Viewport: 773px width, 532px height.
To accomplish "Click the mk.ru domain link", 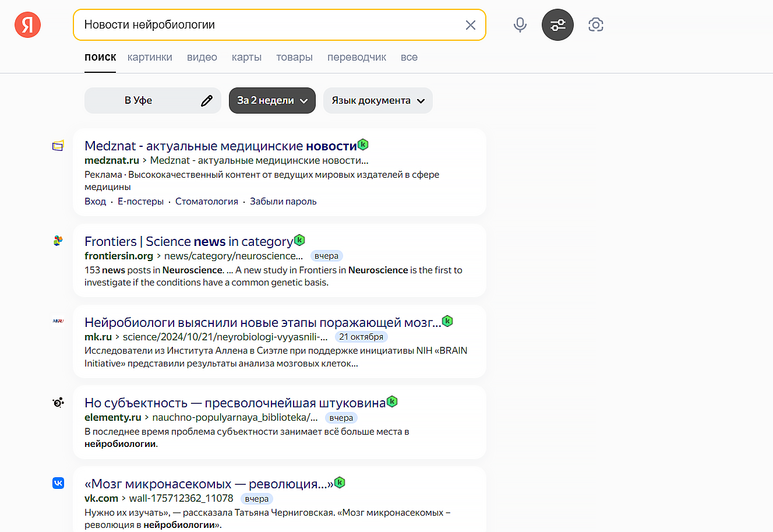I will pos(98,337).
